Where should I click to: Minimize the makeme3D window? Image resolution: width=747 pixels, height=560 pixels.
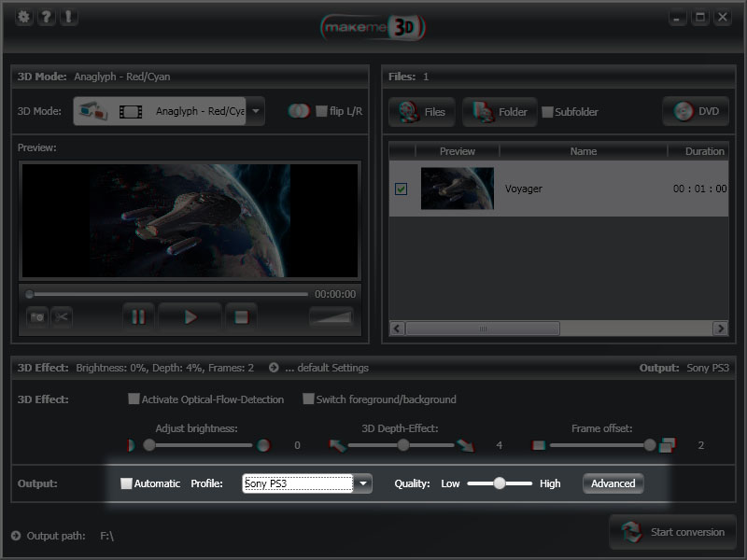(x=677, y=18)
